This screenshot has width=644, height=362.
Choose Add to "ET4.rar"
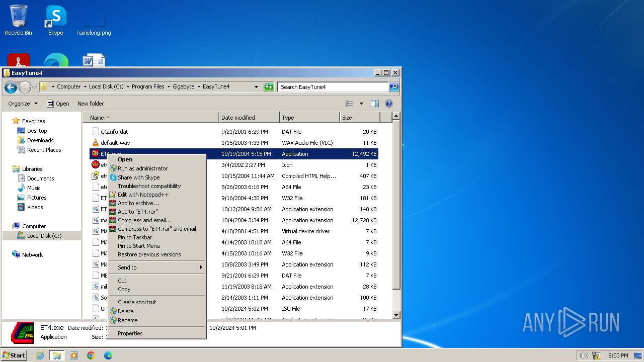click(156, 212)
